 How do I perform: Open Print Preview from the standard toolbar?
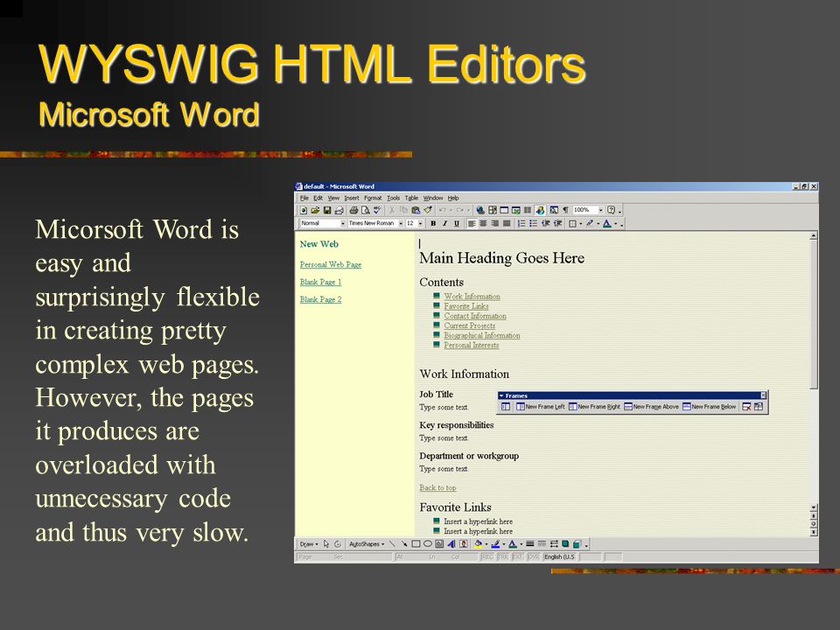click(x=366, y=211)
